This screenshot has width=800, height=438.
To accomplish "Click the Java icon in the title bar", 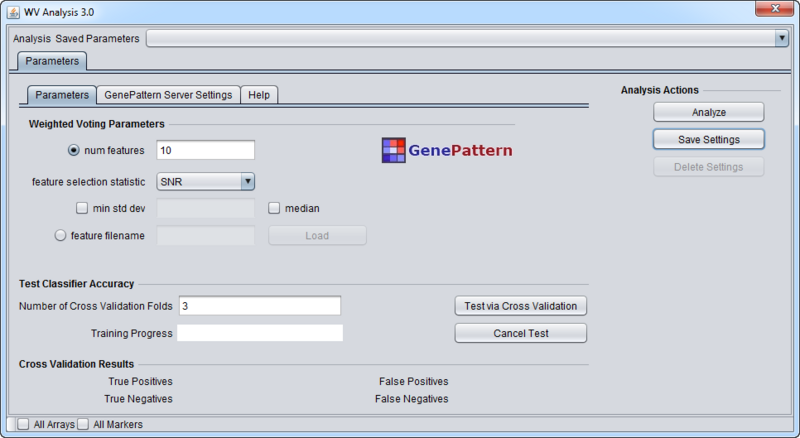I will [13, 12].
